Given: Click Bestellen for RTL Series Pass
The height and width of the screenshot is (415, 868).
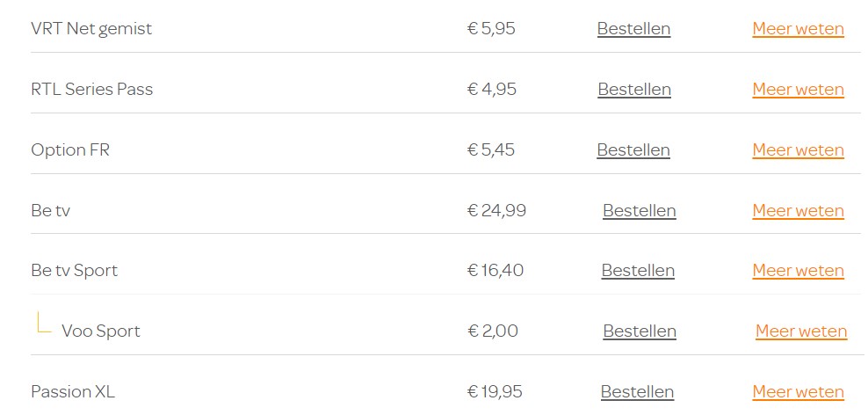Looking at the screenshot, I should click(x=634, y=89).
